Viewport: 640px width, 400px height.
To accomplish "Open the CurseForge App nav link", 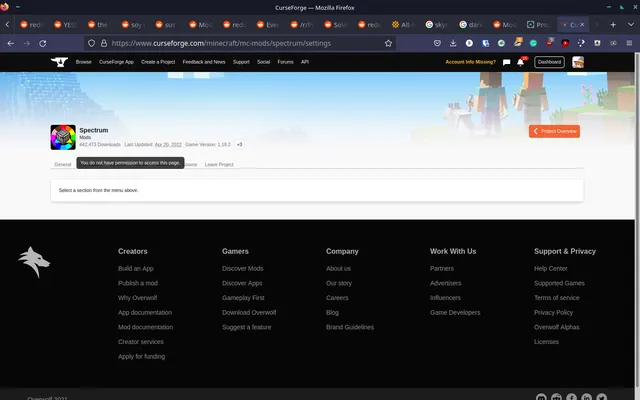I will click(116, 62).
